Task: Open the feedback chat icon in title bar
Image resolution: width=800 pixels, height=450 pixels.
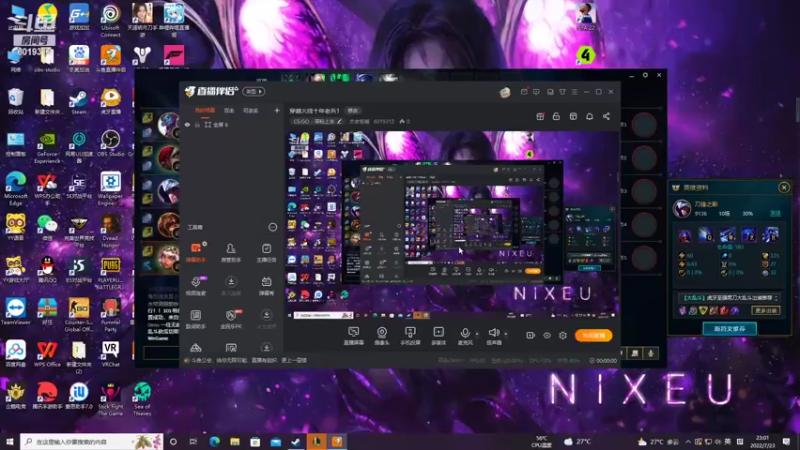Action: click(x=536, y=92)
